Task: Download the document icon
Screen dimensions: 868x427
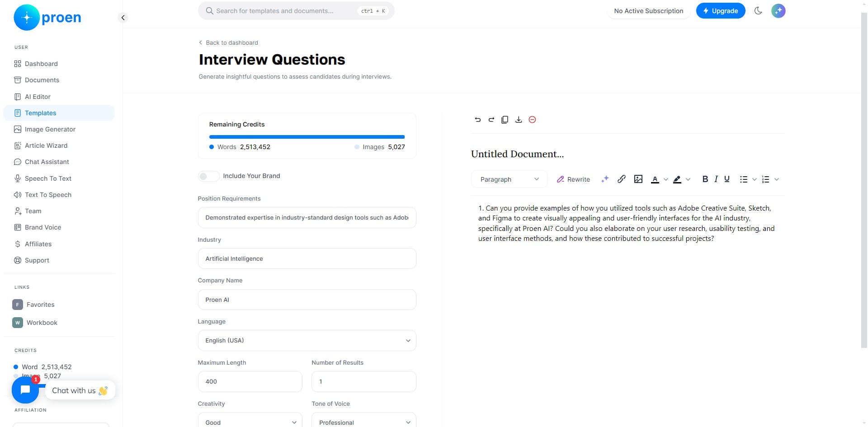Action: 519,120
